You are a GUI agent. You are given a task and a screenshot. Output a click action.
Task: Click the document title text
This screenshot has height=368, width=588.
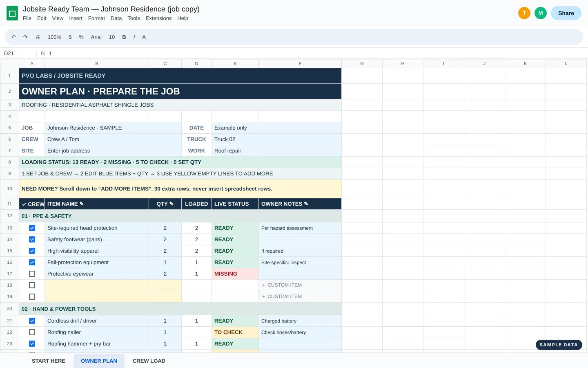click(111, 9)
